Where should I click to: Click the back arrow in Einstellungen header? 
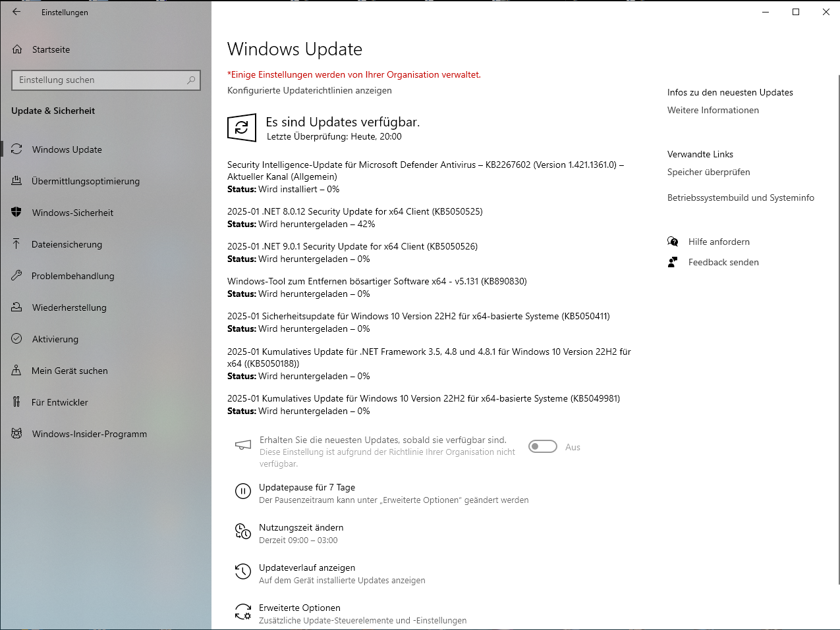[16, 12]
